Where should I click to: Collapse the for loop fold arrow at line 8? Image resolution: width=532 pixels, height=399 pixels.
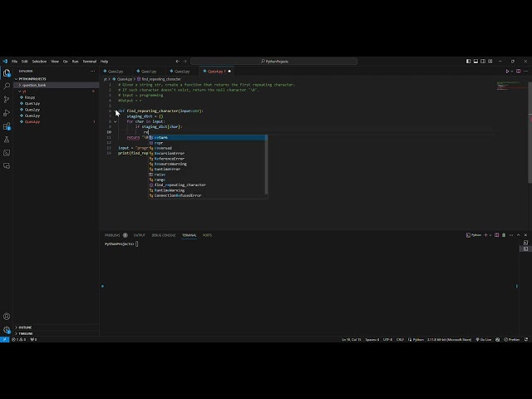click(x=116, y=121)
